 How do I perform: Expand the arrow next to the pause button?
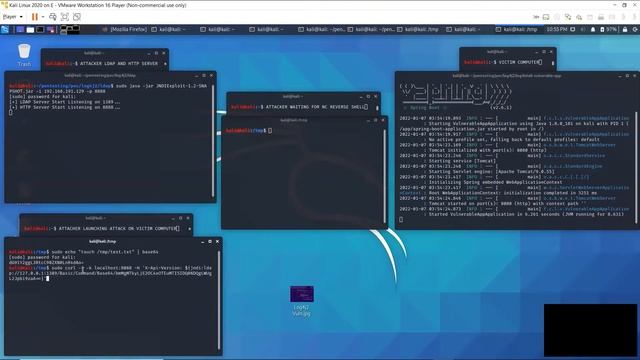(42, 17)
